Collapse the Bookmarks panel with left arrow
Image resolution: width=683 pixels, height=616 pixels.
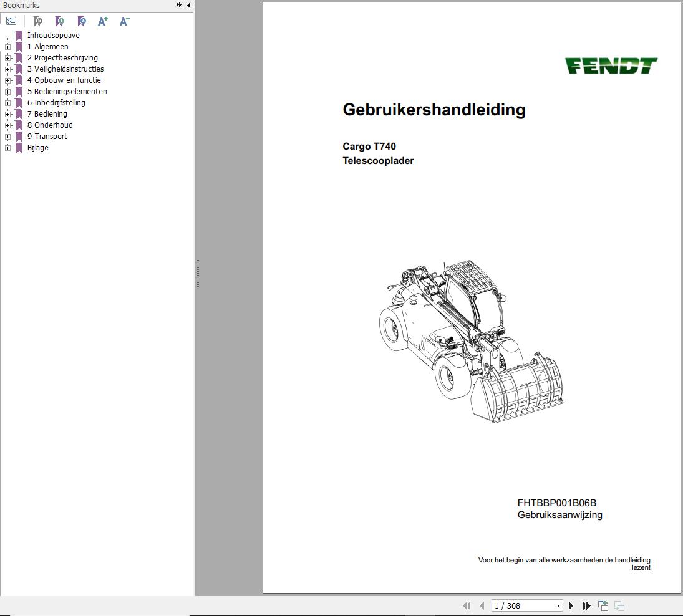click(x=188, y=5)
